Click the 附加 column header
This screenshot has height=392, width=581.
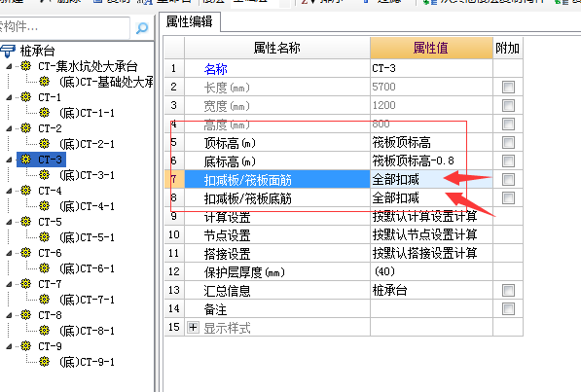point(508,49)
